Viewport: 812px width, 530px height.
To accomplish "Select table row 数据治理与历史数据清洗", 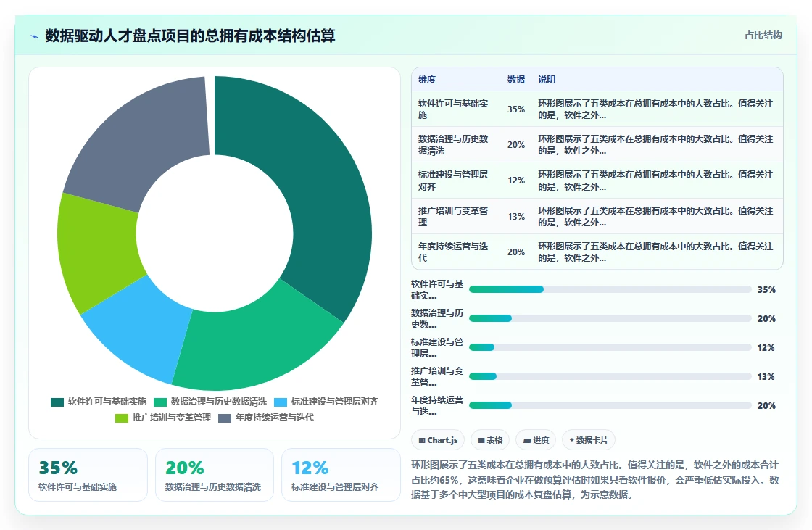I will 597,144.
